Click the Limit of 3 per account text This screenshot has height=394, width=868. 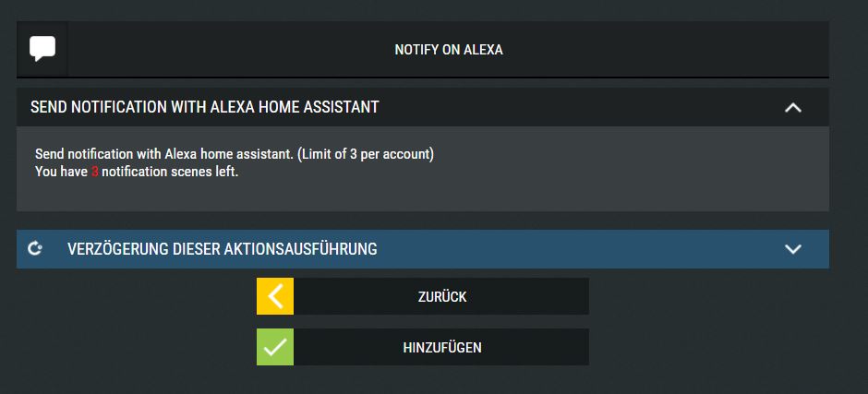(x=366, y=154)
